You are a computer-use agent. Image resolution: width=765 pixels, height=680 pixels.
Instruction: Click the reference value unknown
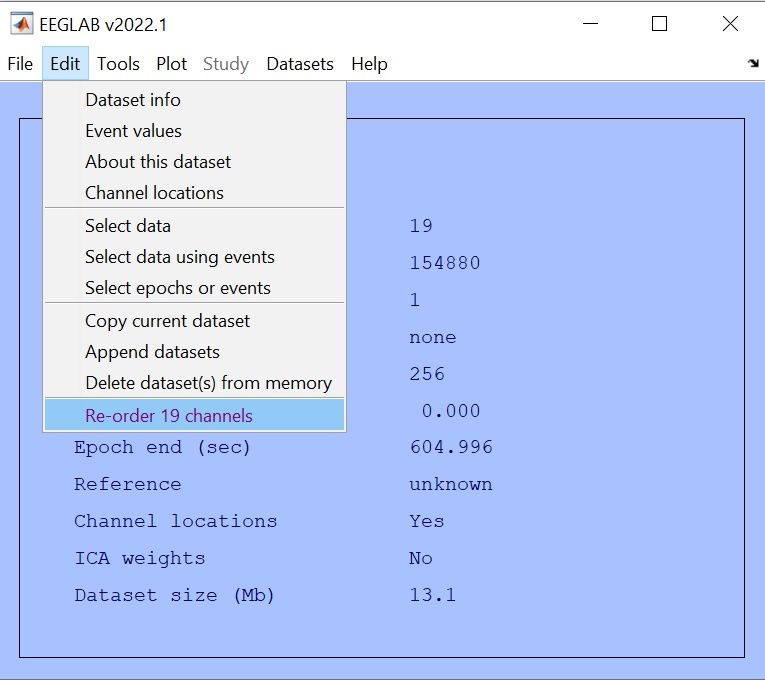[x=451, y=484]
